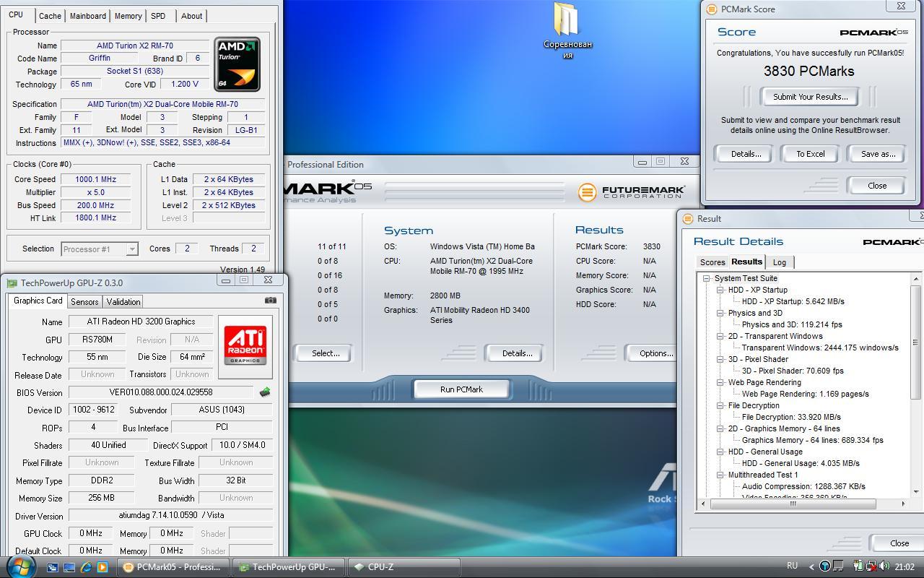
Task: Launch Internet Explorer from quick launch
Action: [x=86, y=567]
